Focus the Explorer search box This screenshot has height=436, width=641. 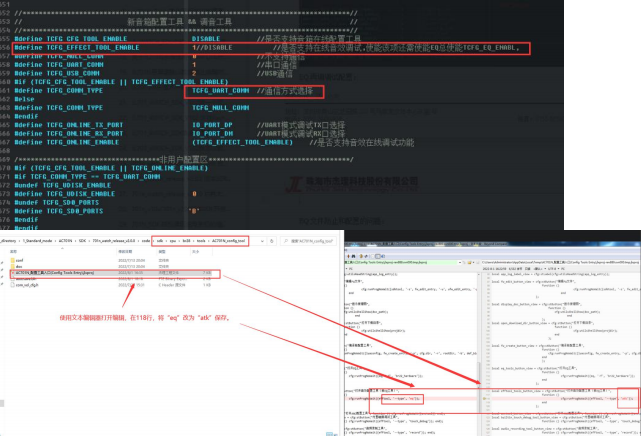309,241
